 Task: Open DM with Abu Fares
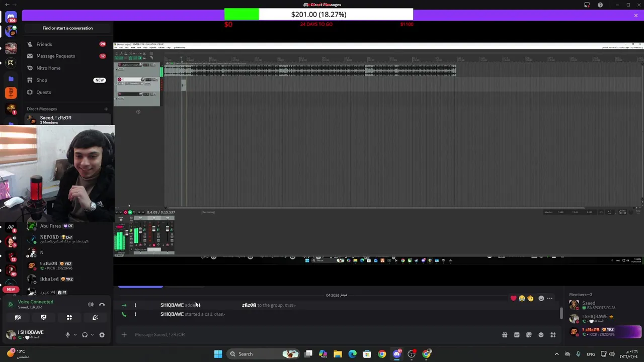pyautogui.click(x=67, y=226)
